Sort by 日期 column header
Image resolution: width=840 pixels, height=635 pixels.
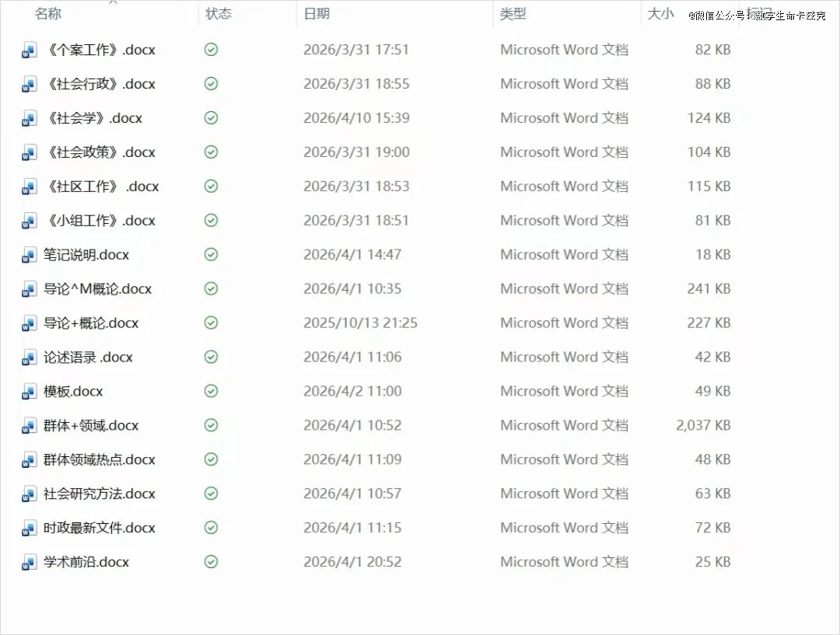[317, 14]
